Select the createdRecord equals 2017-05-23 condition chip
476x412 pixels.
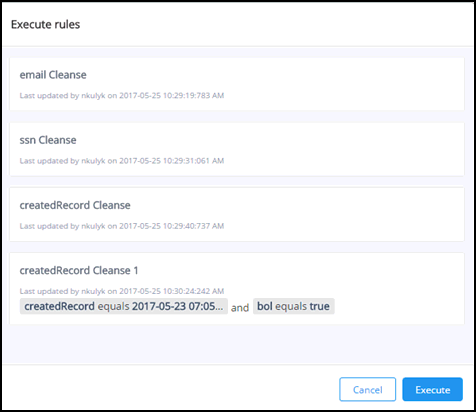pyautogui.click(x=124, y=306)
